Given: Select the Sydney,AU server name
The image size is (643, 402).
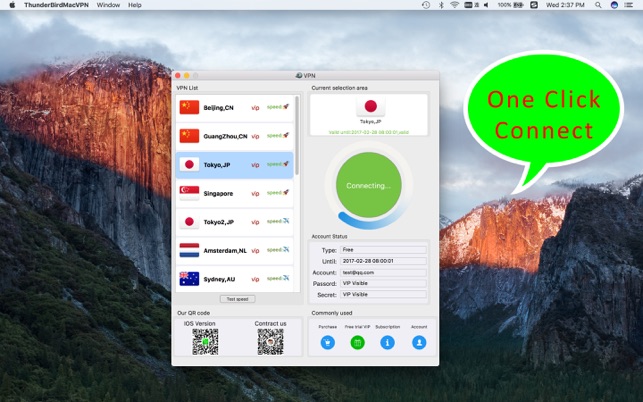Looking at the screenshot, I should coord(219,279).
